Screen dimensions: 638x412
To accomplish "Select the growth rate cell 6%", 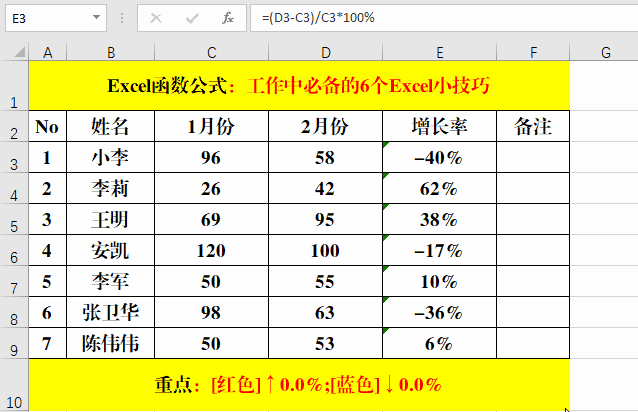I will 439,343.
